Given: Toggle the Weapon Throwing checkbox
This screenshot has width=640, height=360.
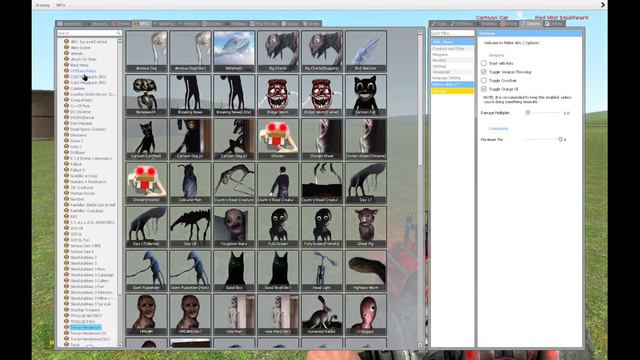Looking at the screenshot, I should pyautogui.click(x=484, y=72).
